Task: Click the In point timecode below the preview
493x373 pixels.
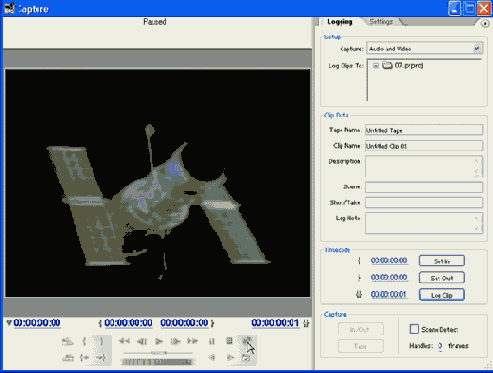Action: (x=128, y=323)
